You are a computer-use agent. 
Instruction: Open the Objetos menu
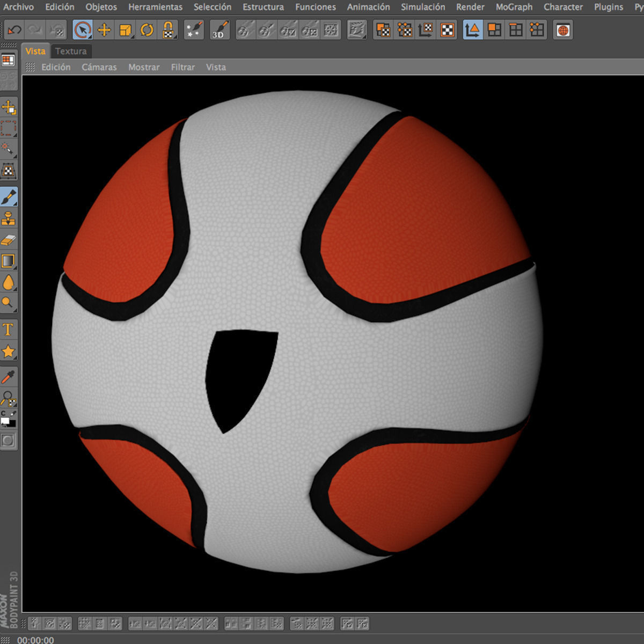[x=101, y=7]
